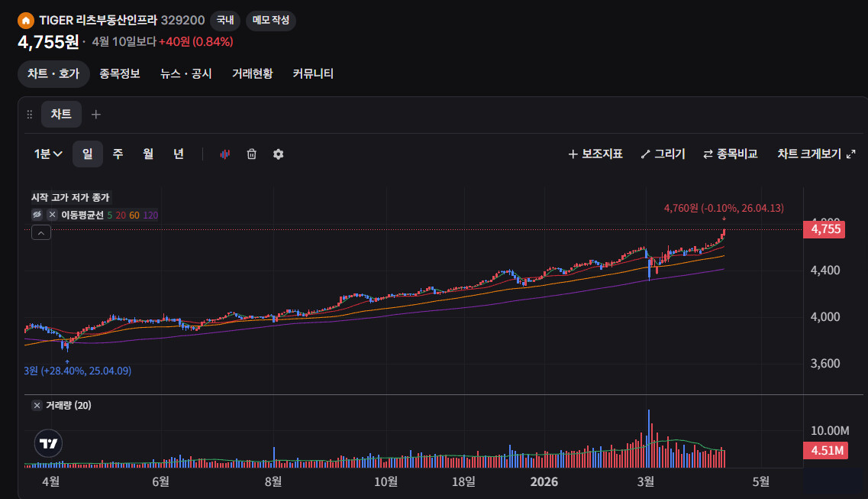Viewport: 868px width, 499px height.
Task: Remove the 거래량 (20) indicator with X
Action: click(37, 406)
